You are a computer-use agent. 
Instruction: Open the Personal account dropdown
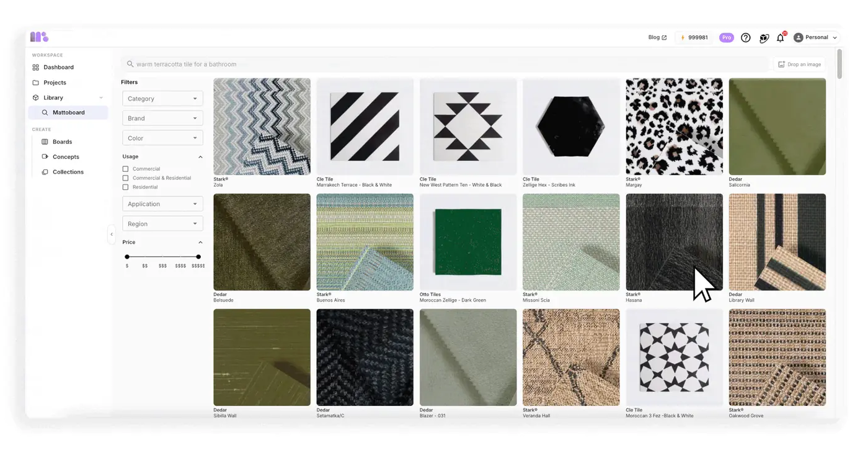815,38
